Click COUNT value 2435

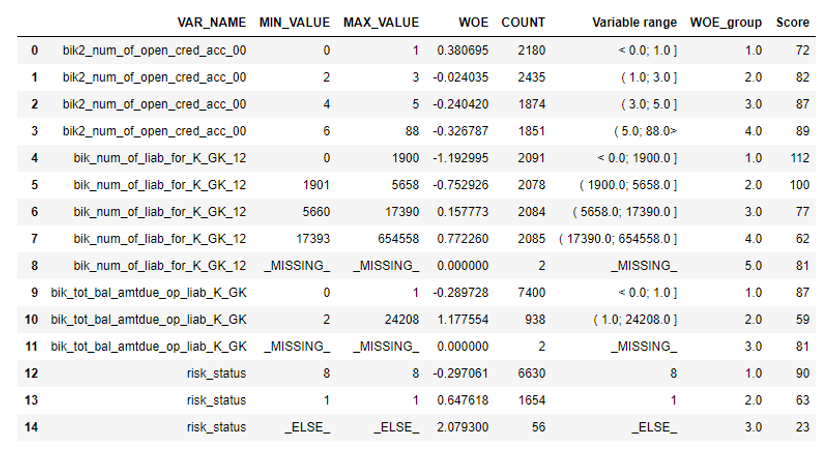coord(531,77)
